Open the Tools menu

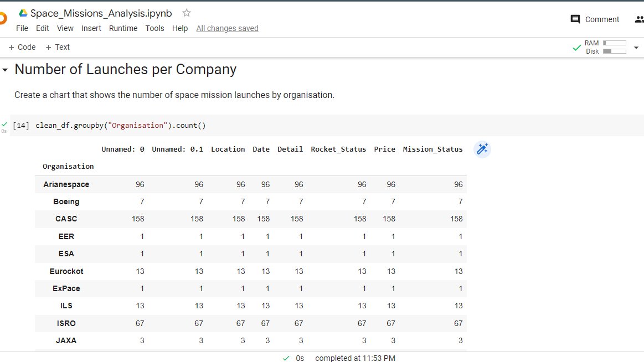coord(154,28)
